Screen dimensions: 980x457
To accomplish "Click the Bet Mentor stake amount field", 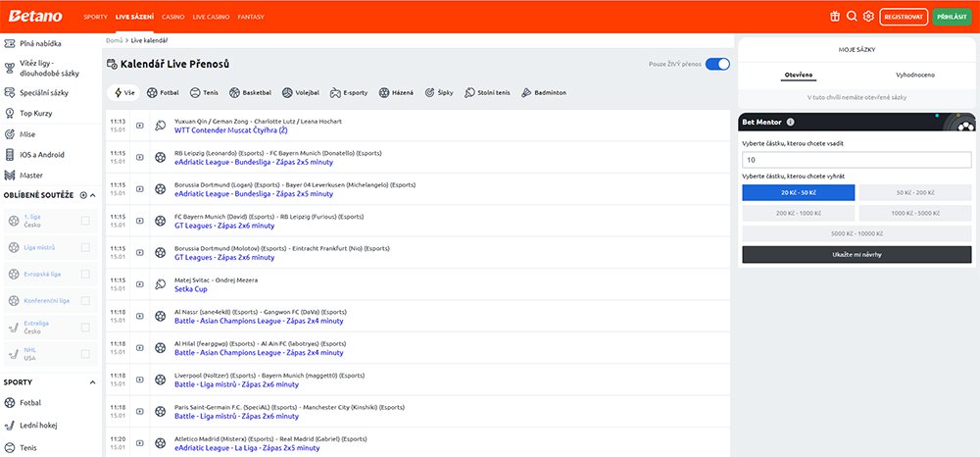I will point(857,160).
